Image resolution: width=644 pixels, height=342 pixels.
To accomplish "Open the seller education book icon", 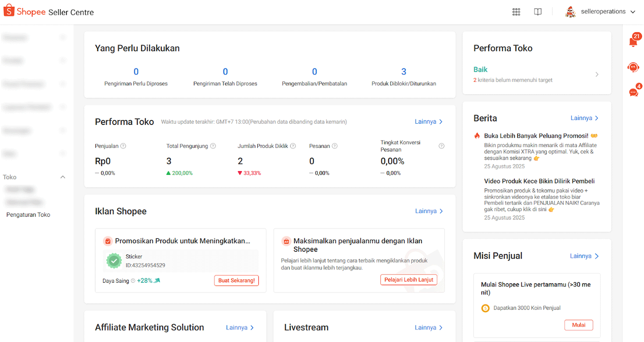I will pos(538,12).
